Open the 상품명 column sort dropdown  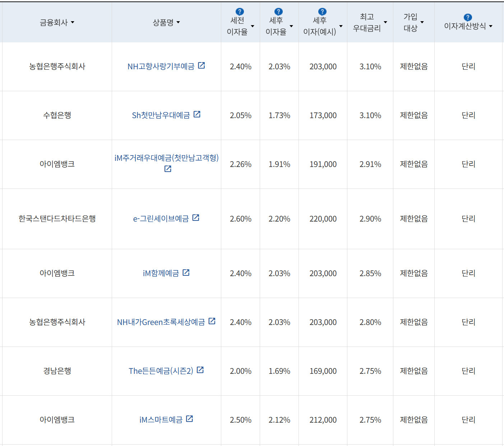point(178,22)
